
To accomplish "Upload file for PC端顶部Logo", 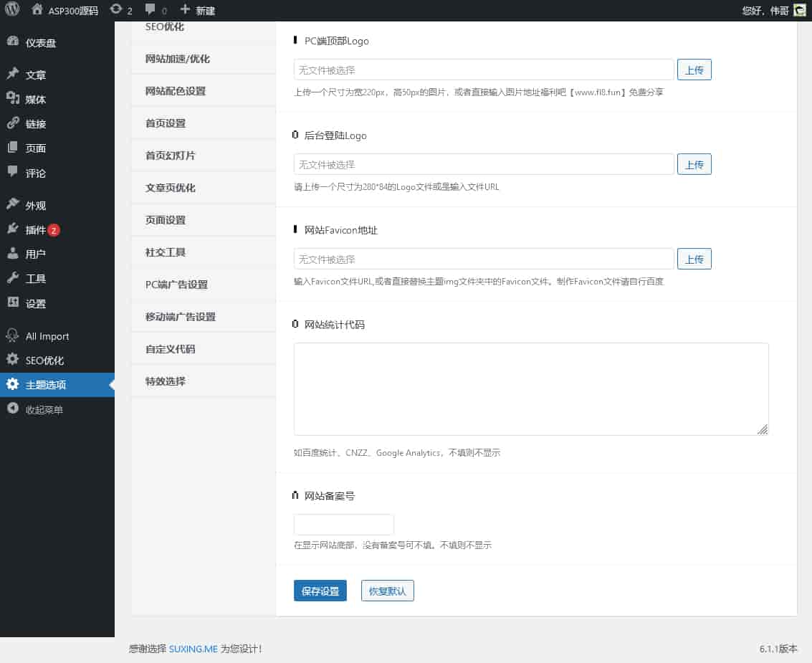I will (x=694, y=70).
